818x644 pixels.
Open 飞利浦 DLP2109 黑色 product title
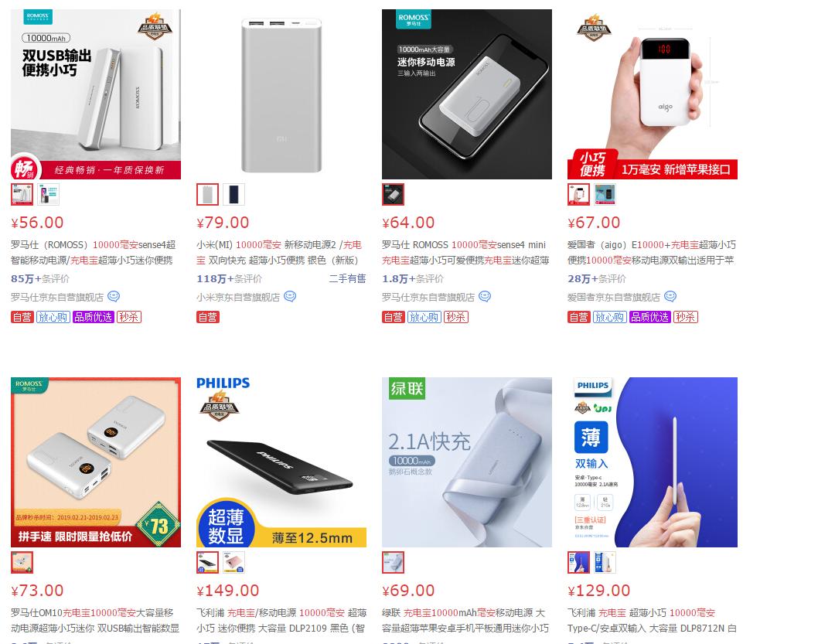(x=281, y=621)
